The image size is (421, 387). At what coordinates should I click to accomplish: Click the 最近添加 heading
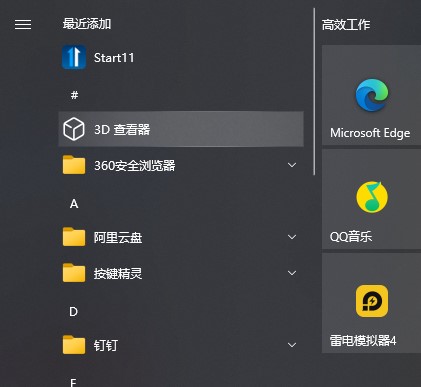pyautogui.click(x=87, y=24)
